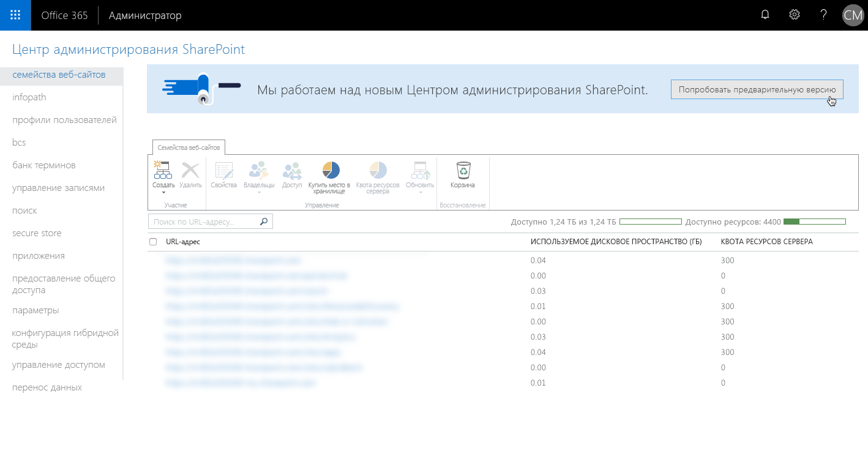Click the Удалить ribbon icon
The height and width of the screenshot is (459, 868).
191,171
